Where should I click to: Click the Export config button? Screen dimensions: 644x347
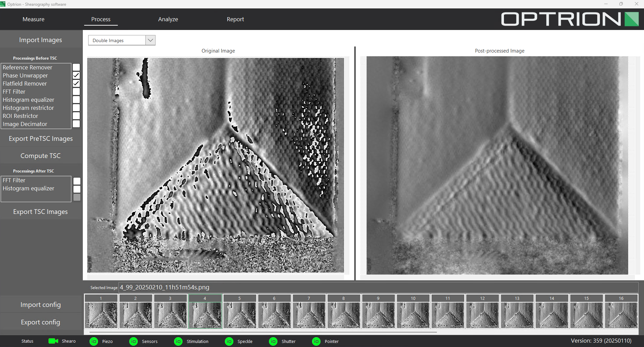[41, 322]
